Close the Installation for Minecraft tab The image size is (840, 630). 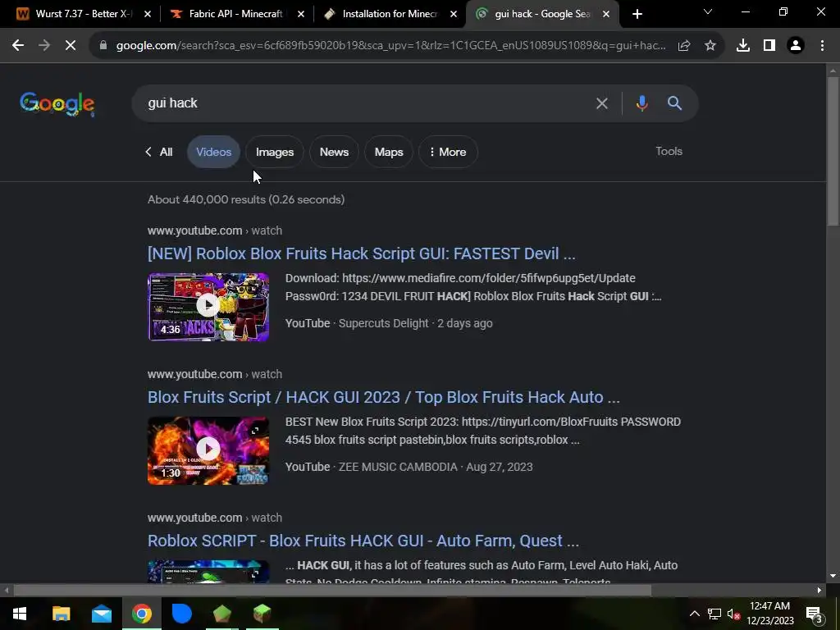pyautogui.click(x=454, y=14)
